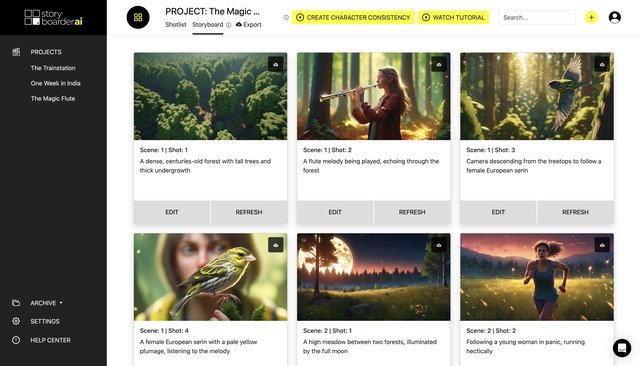Click the Export link

(x=249, y=24)
